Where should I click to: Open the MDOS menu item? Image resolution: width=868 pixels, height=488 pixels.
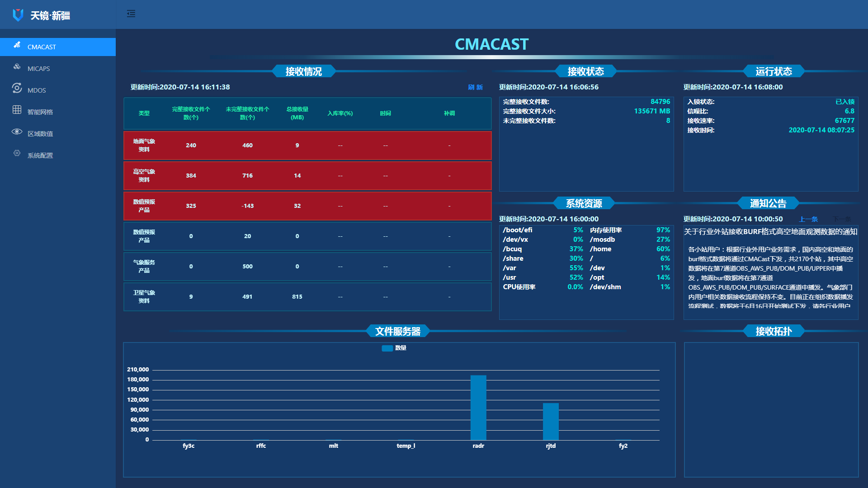click(x=58, y=90)
